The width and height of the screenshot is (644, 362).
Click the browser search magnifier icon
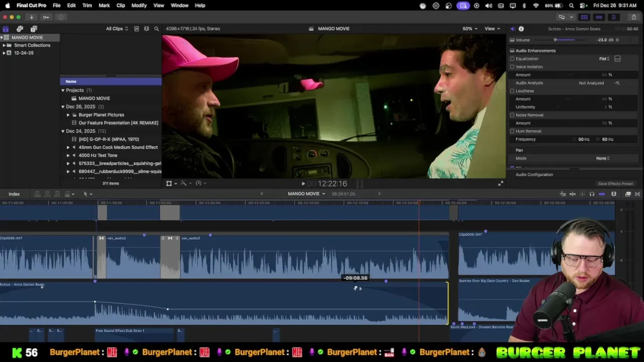[x=156, y=29]
